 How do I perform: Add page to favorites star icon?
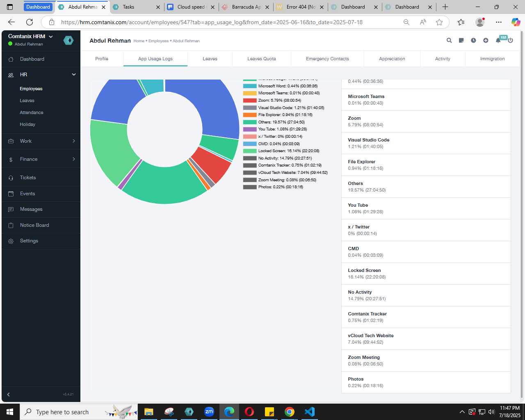(x=439, y=22)
